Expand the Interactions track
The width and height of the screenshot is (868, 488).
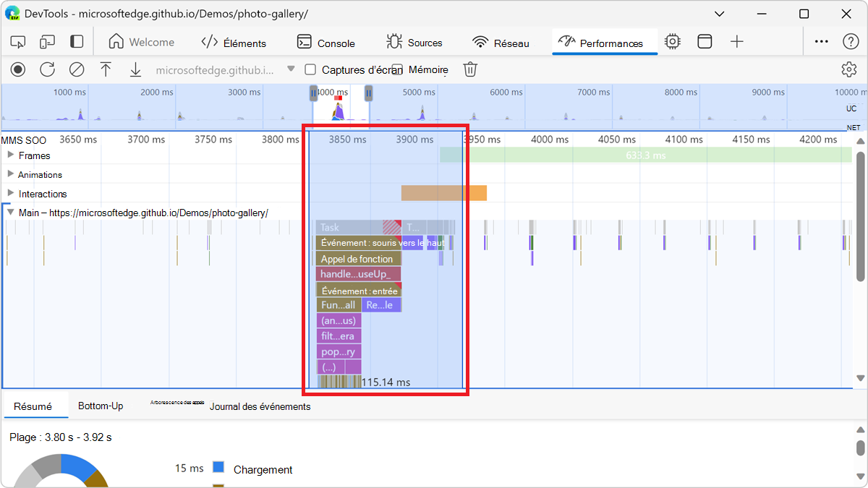click(x=11, y=193)
